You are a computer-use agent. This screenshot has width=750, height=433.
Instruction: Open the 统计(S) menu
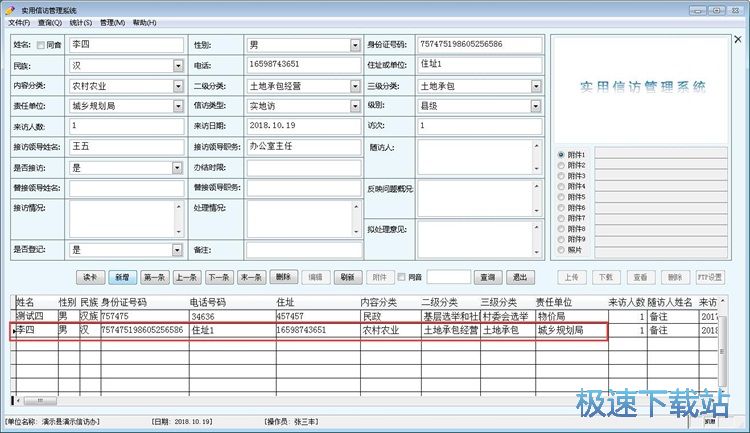pos(80,22)
